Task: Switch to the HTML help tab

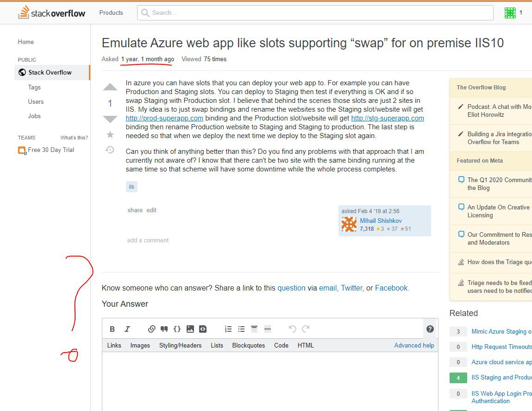Action: tap(306, 345)
